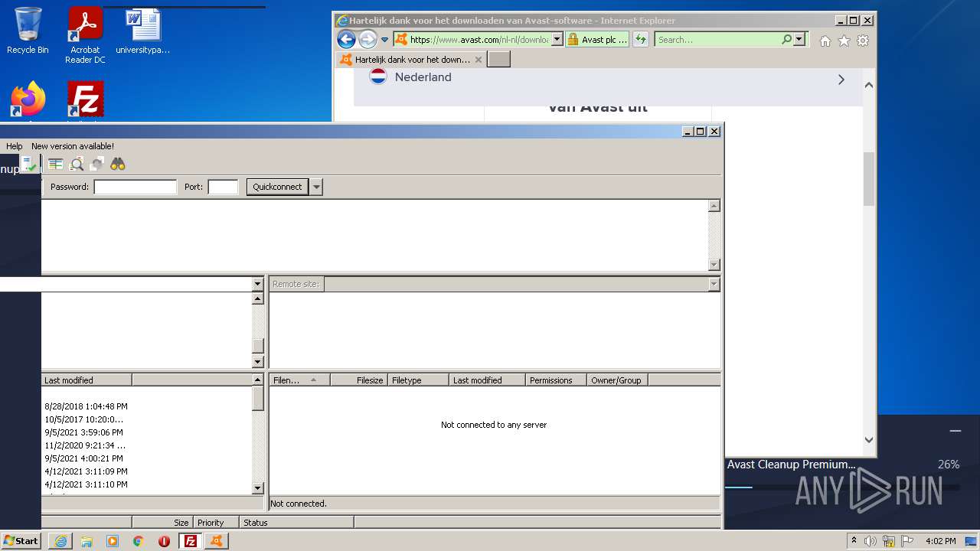Image resolution: width=980 pixels, height=551 pixels.
Task: Click the Avast plc security lock badge
Action: [x=598, y=40]
